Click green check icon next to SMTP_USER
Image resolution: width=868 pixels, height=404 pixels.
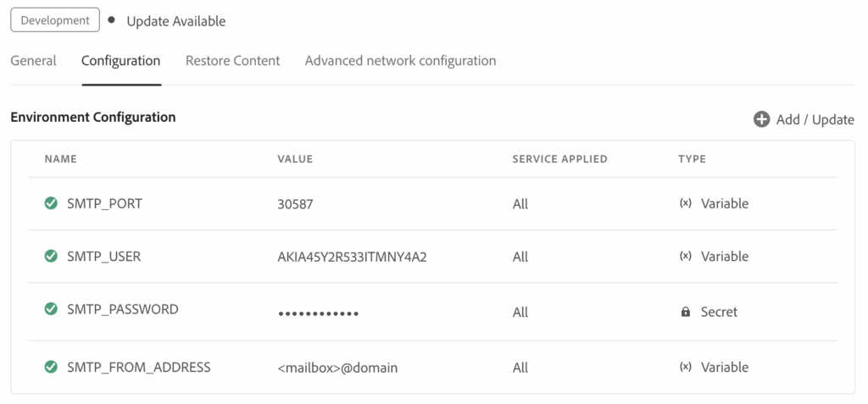tap(51, 256)
